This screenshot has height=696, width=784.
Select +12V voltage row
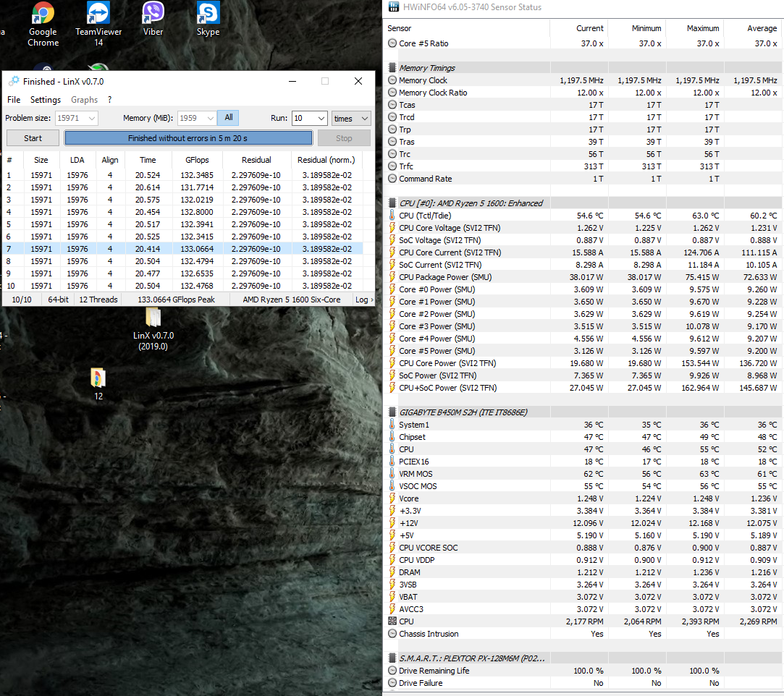(583, 523)
